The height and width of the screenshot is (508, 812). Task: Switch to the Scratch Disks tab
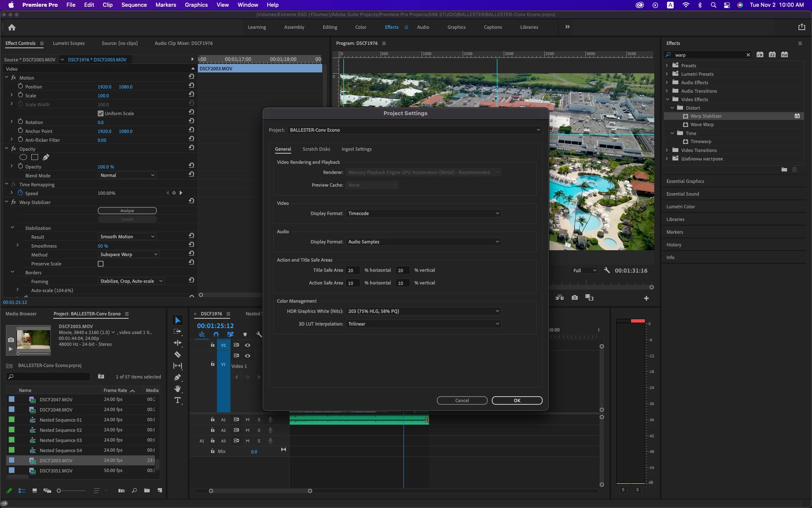click(316, 149)
